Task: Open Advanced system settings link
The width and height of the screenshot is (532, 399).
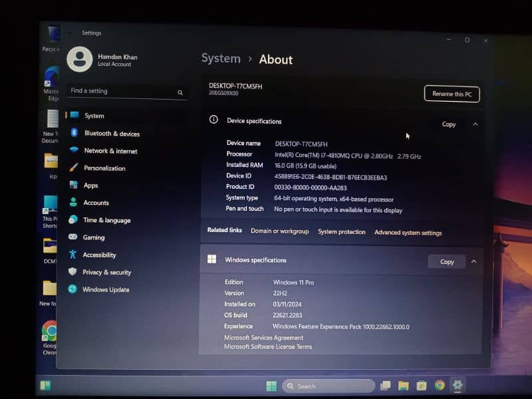Action: 408,233
